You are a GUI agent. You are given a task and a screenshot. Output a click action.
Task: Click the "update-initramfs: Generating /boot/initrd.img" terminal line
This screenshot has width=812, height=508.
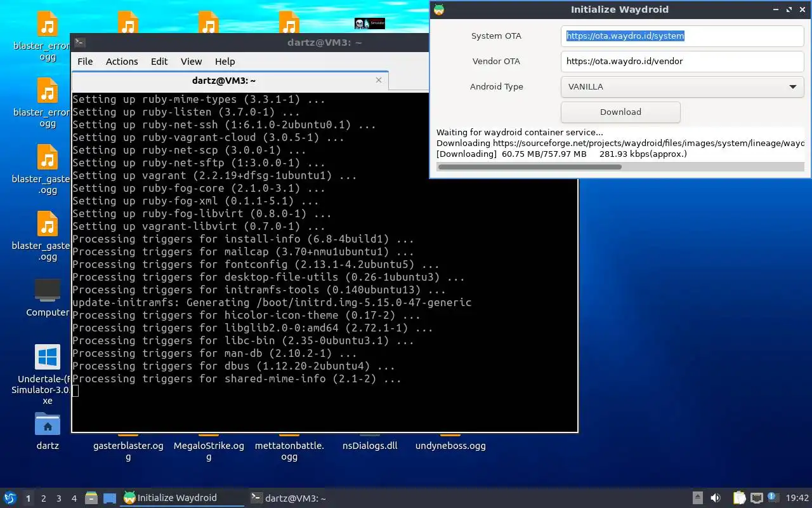click(272, 302)
